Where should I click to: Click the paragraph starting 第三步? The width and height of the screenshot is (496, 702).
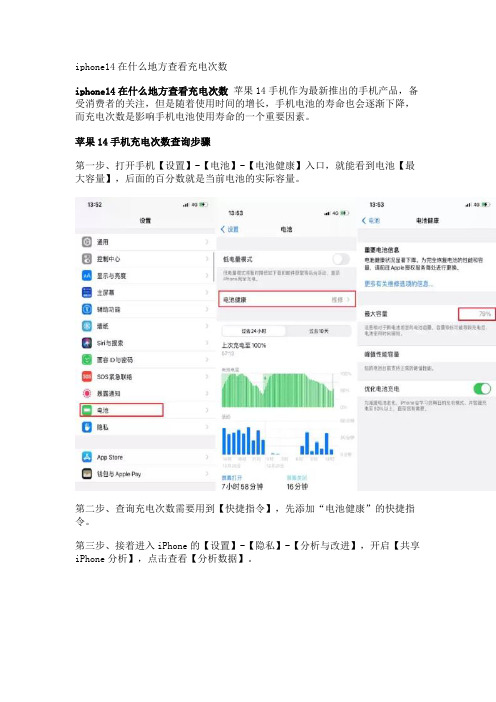click(x=248, y=552)
